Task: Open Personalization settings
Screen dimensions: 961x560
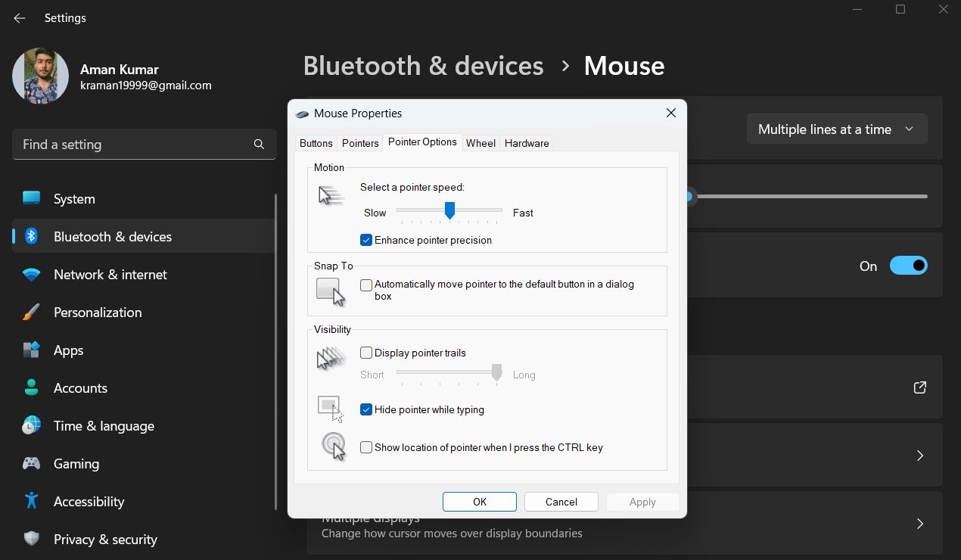Action: (144, 312)
